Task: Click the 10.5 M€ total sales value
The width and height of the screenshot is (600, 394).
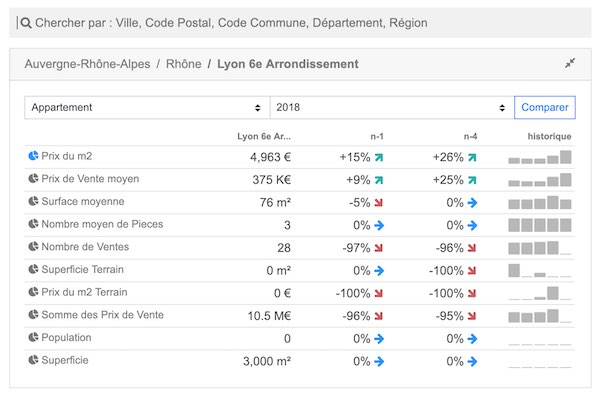Action: coord(269,316)
